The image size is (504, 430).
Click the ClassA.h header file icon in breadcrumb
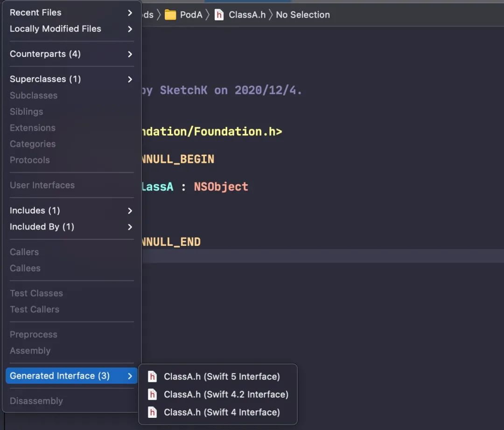coord(219,15)
